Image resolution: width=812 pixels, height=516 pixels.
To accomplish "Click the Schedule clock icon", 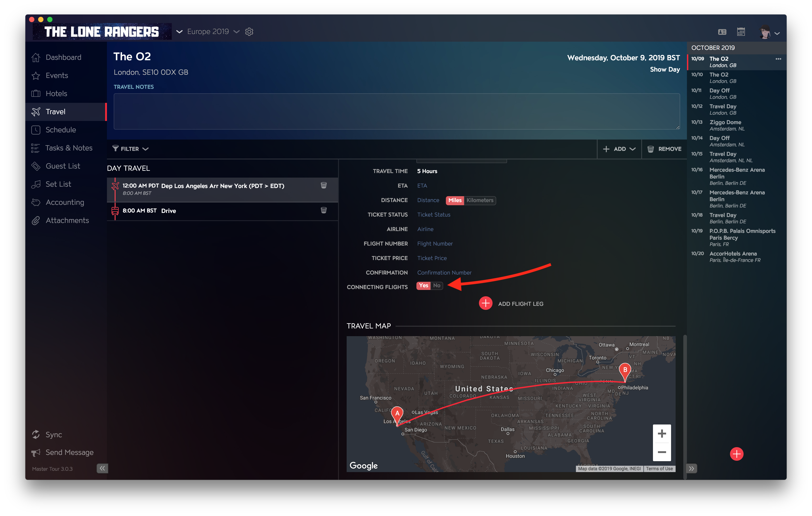I will coord(36,130).
